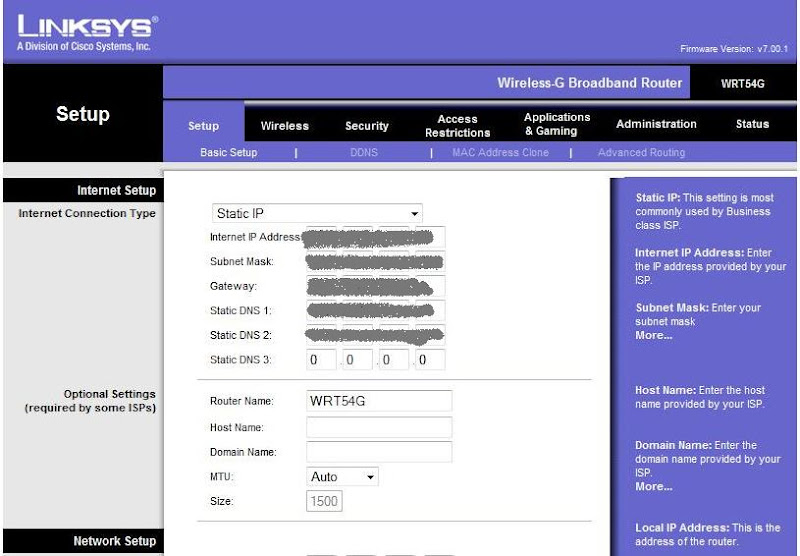Click third octet of Static DNS 3
Viewport: 800px width, 556px height.
(x=393, y=360)
